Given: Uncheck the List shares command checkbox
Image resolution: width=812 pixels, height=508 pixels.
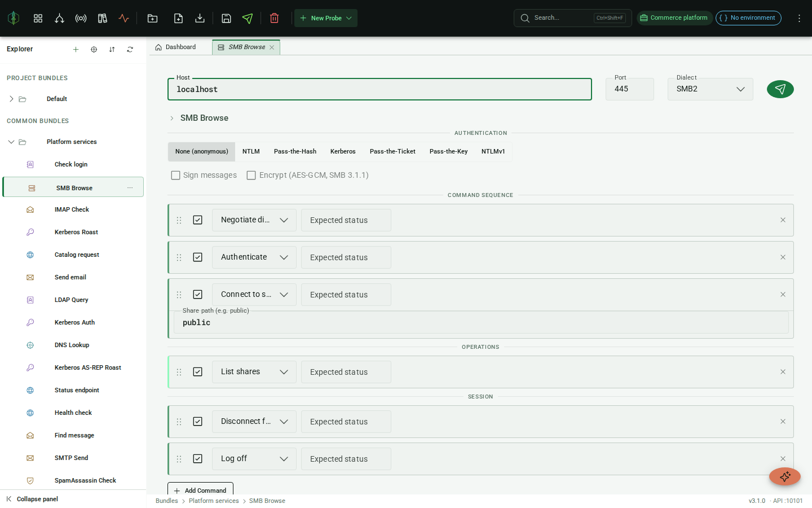Looking at the screenshot, I should point(198,372).
